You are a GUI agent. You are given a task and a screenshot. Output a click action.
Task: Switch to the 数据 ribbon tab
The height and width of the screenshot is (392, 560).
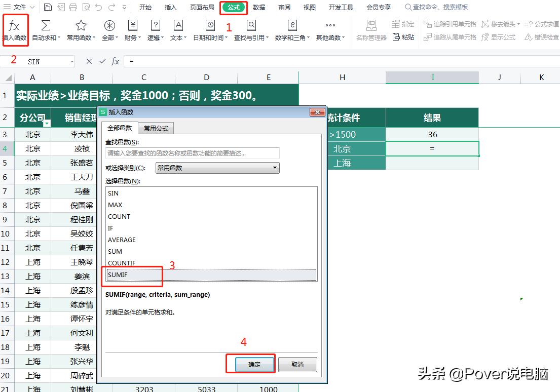[258, 7]
